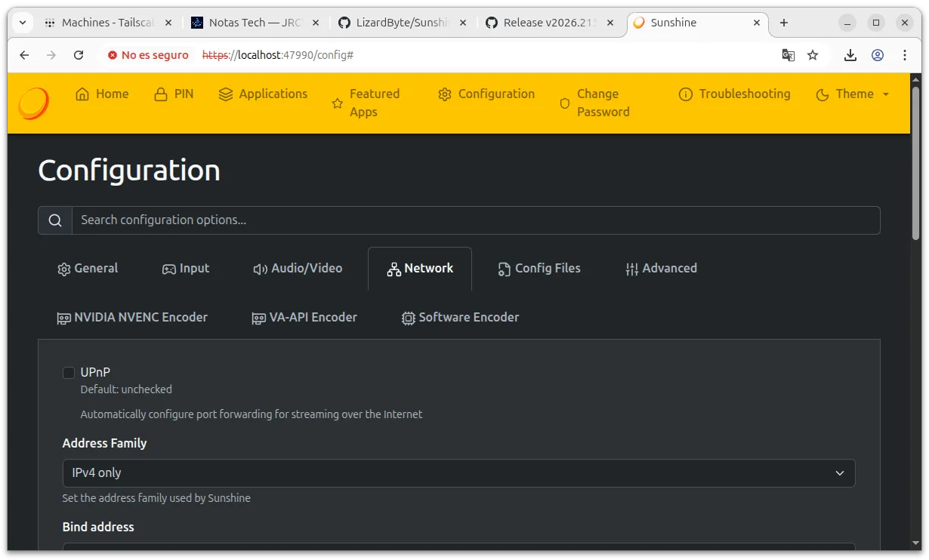Open the browser profile icon
Viewport: 929px width, 560px height.
[x=878, y=55]
